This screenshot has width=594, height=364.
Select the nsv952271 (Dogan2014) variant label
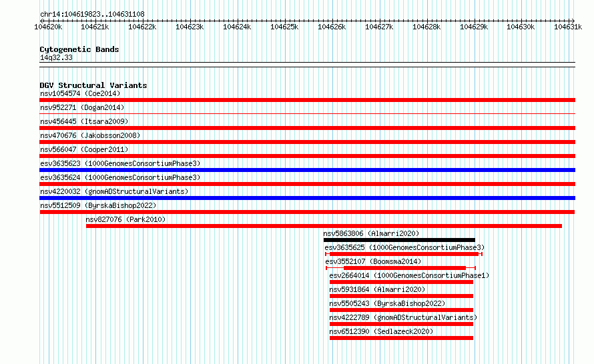pos(82,107)
